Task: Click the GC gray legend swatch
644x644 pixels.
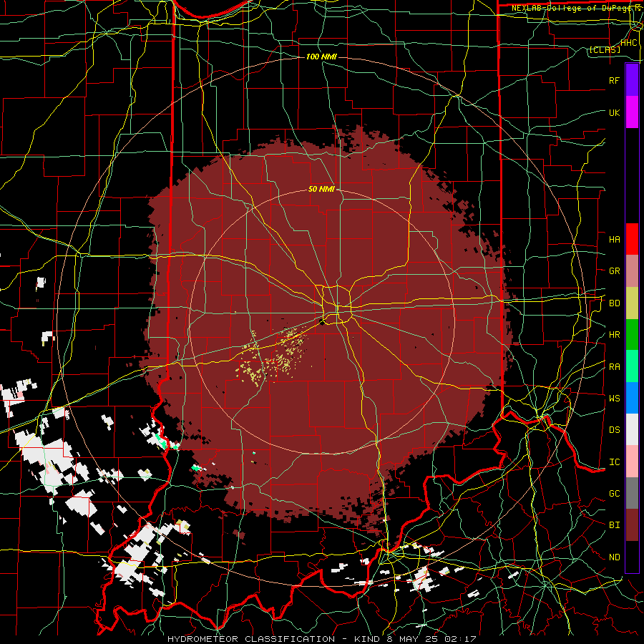Action: 632,493
